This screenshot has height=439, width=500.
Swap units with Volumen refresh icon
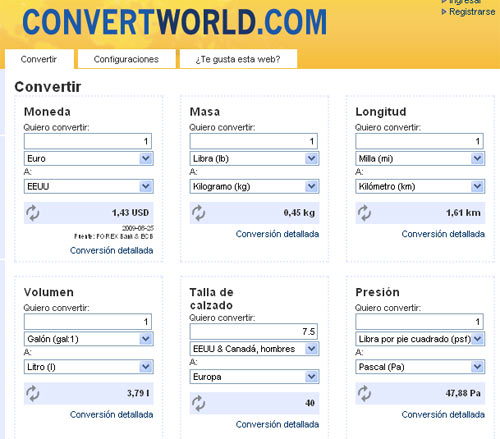33,394
